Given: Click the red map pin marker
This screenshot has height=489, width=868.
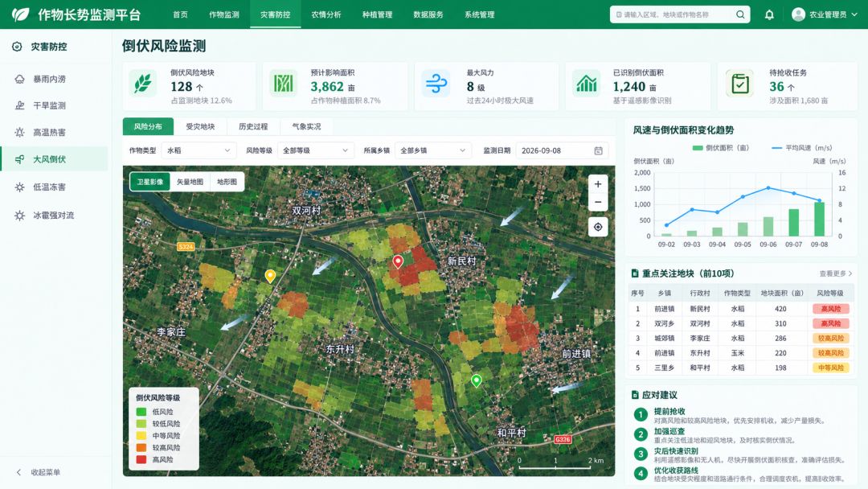Looking at the screenshot, I should coord(398,262).
